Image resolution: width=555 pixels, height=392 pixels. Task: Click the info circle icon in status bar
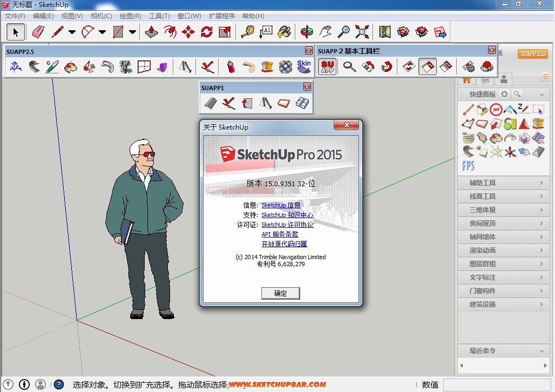click(x=24, y=384)
